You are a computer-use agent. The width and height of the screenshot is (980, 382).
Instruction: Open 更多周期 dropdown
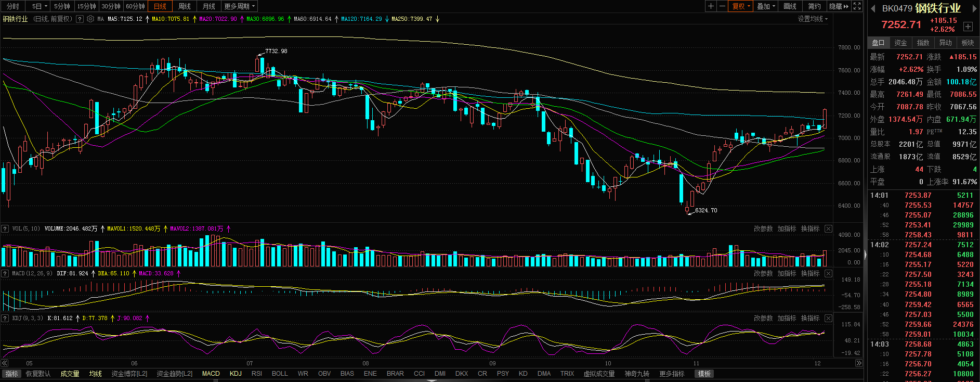point(239,6)
